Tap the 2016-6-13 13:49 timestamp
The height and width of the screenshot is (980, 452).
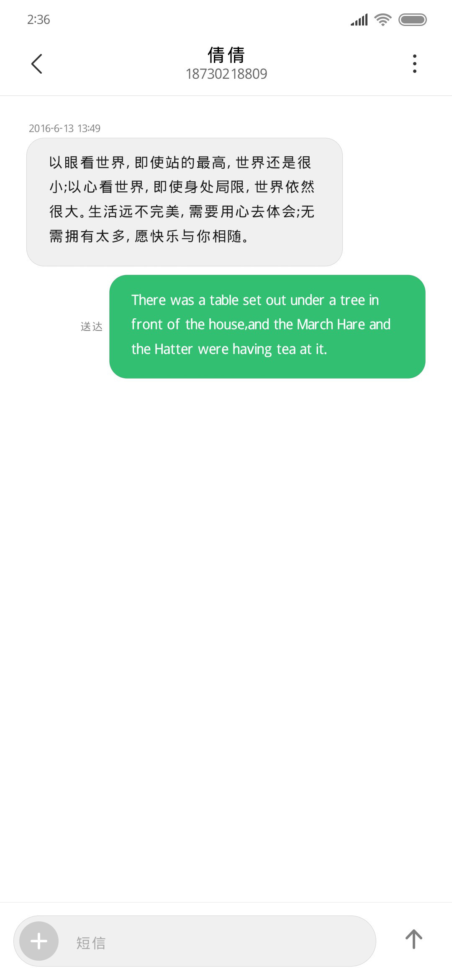(x=64, y=128)
